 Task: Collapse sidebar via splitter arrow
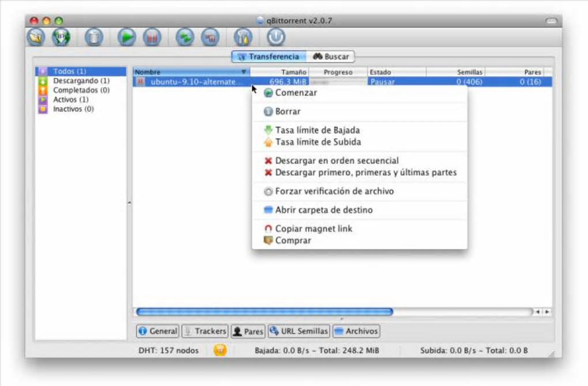click(129, 203)
